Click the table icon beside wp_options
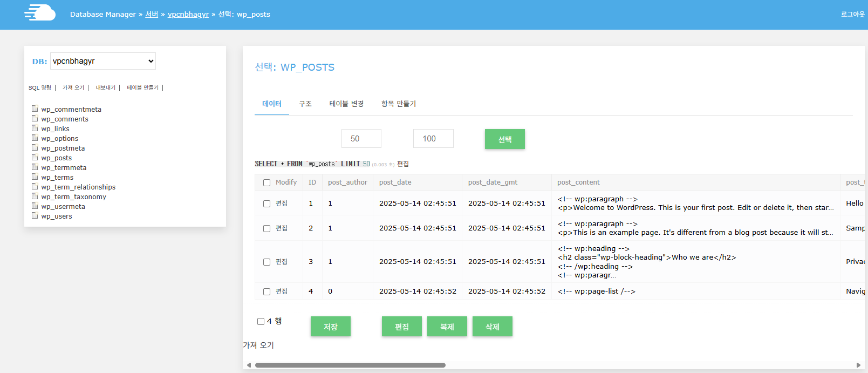The width and height of the screenshot is (868, 373). click(x=35, y=138)
